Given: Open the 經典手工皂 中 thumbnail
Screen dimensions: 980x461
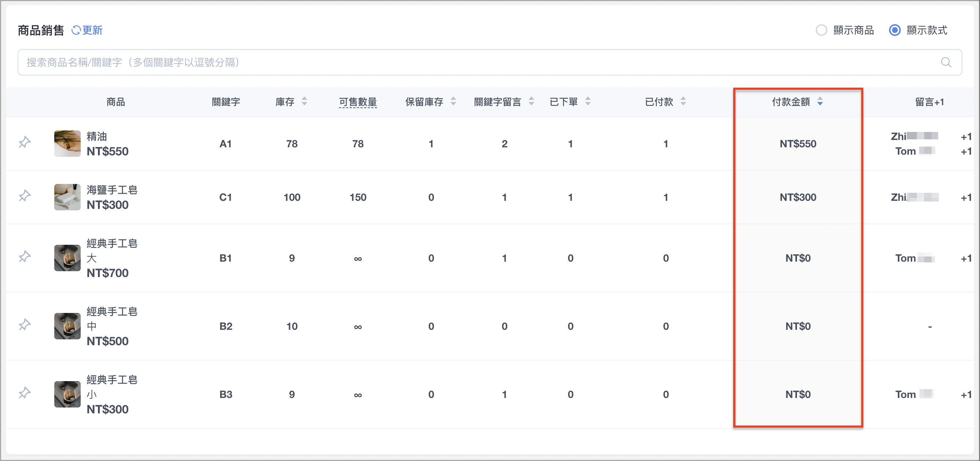Looking at the screenshot, I should pyautogui.click(x=67, y=326).
